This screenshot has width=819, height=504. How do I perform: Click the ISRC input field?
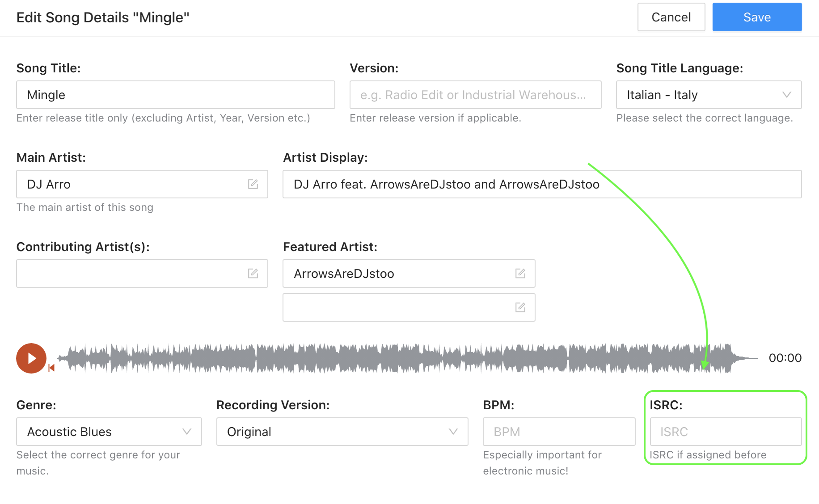(x=726, y=432)
